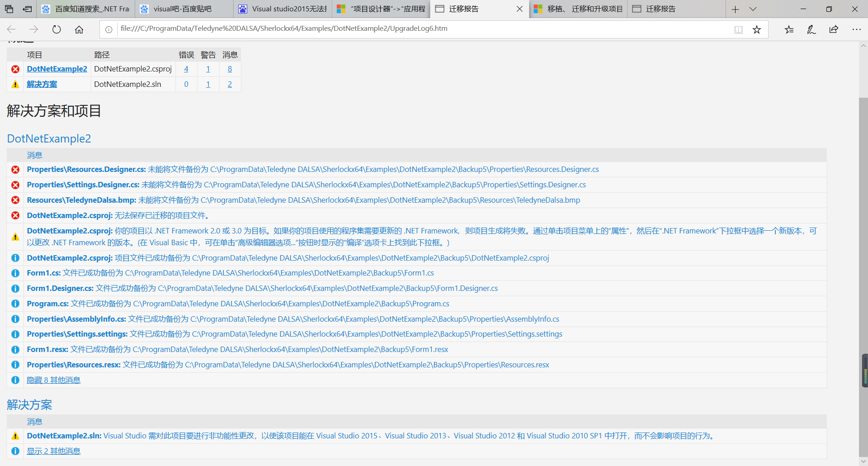Open the DotNetExample2 link in the overview table
The width and height of the screenshot is (868, 466).
(57, 69)
